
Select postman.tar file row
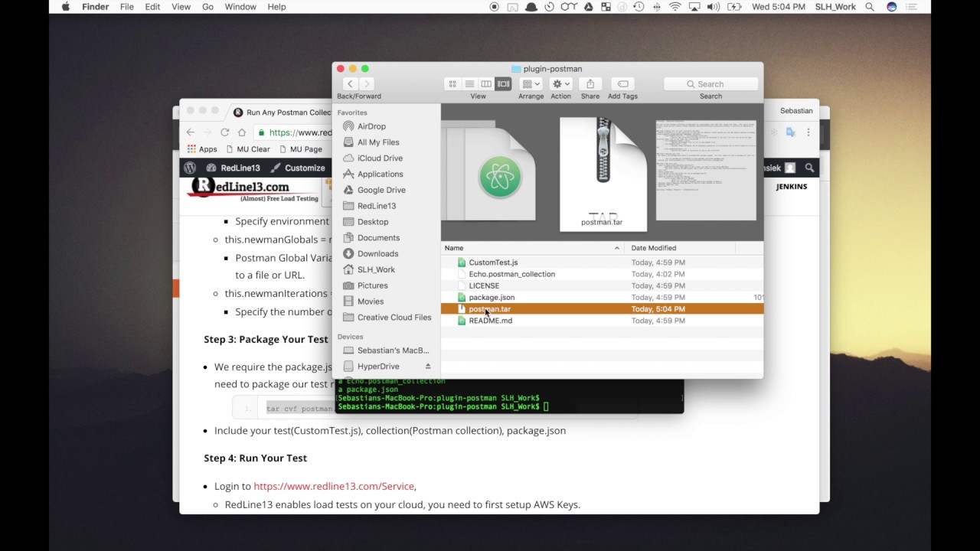click(602, 309)
